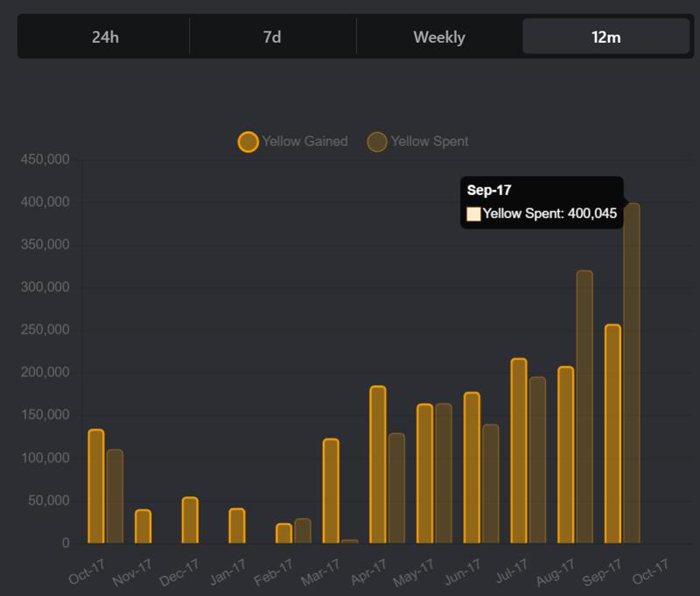Click the Apr-17 Yellow Gained bar
Screen dimensions: 700x596
(x=378, y=465)
